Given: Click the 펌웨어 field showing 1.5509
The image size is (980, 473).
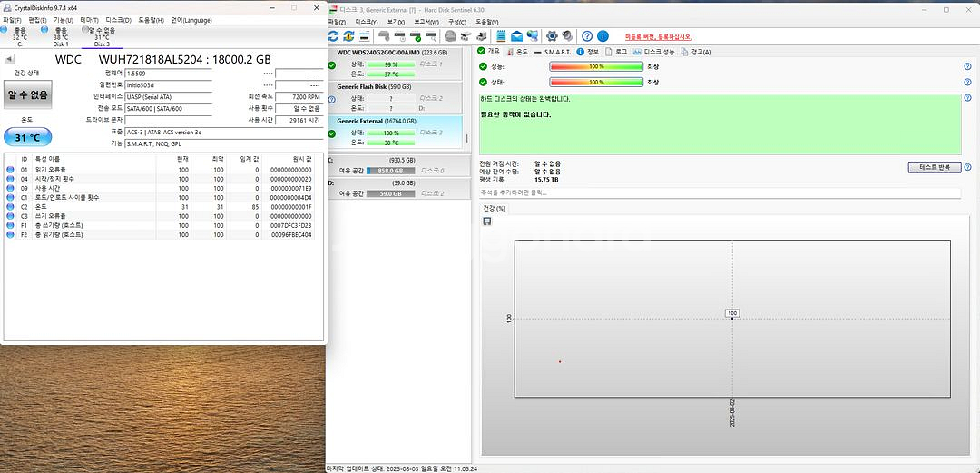Looking at the screenshot, I should pyautogui.click(x=168, y=74).
